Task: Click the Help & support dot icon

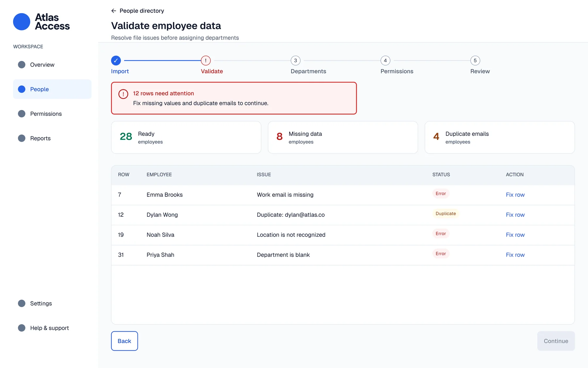Action: click(x=22, y=328)
